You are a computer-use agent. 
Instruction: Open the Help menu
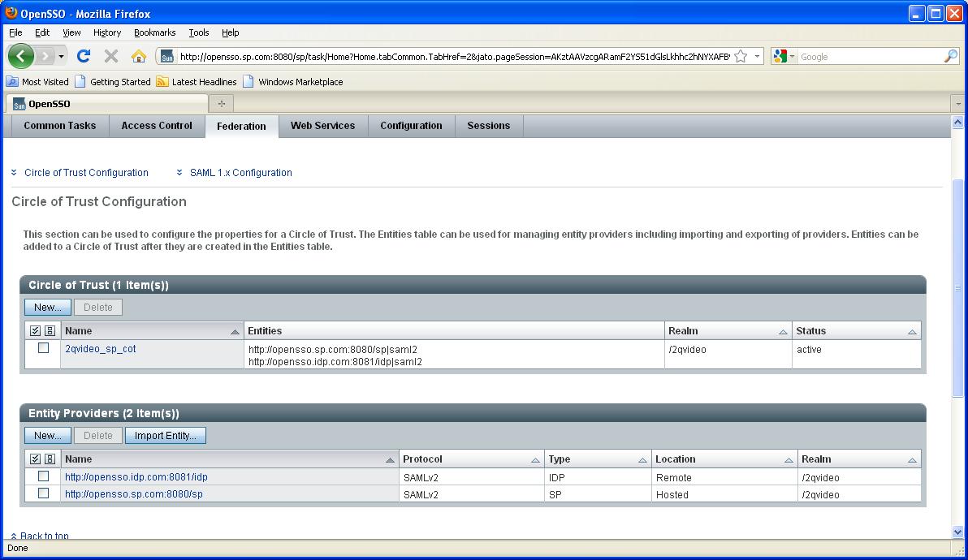point(231,32)
